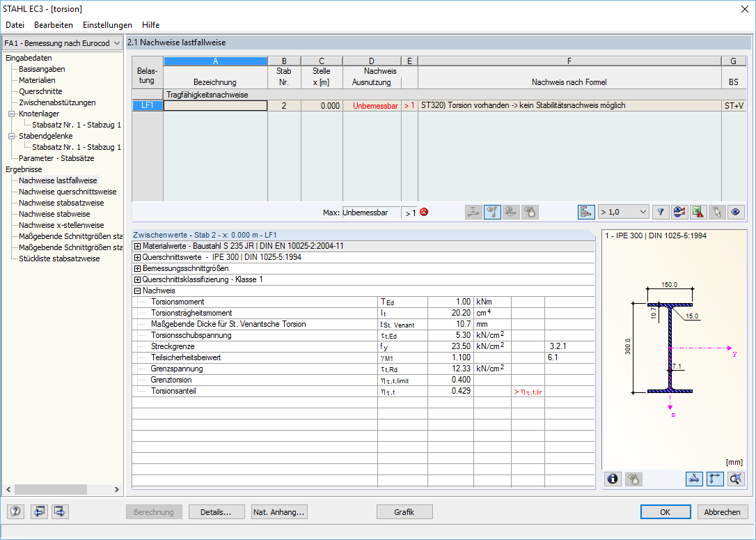This screenshot has height=540, width=756.
Task: Select Querschnitte in the navigator
Action: coord(40,91)
